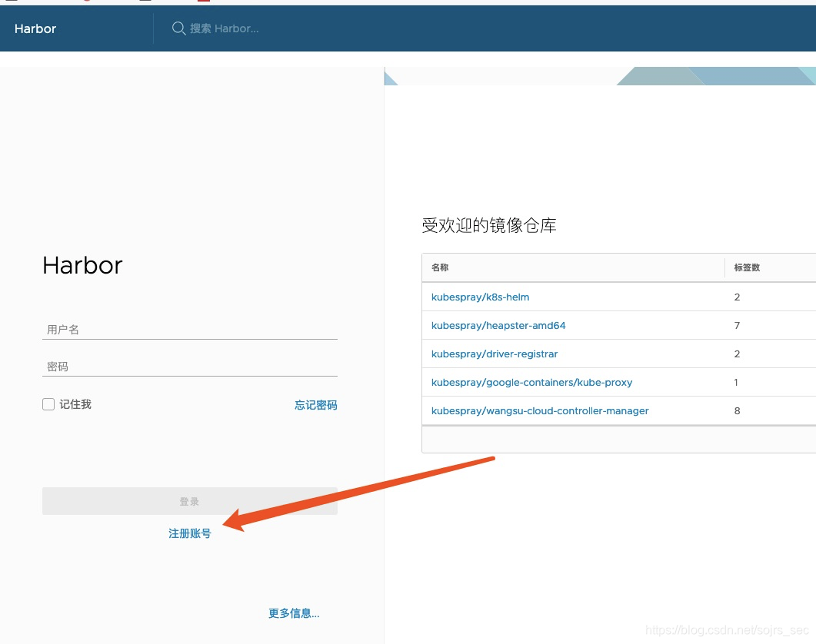Sort by 标签数 column header
The height and width of the screenshot is (644, 816).
[x=747, y=267]
